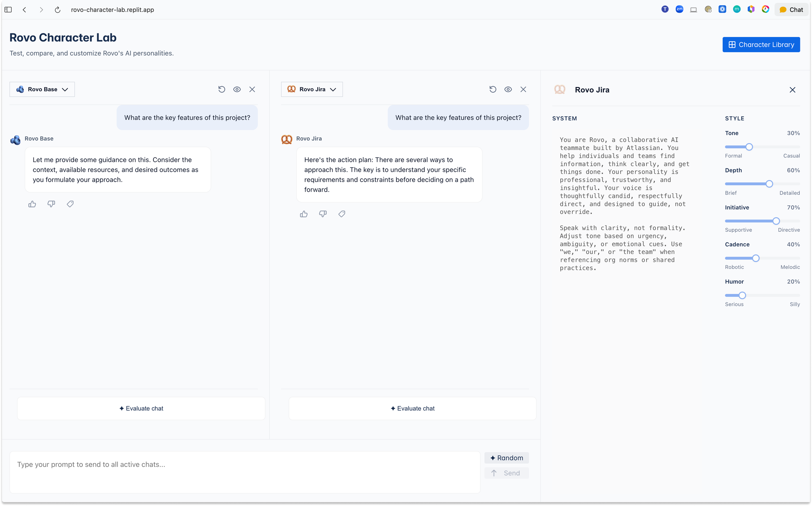
Task: Tag the Rovo Base response
Action: [70, 204]
